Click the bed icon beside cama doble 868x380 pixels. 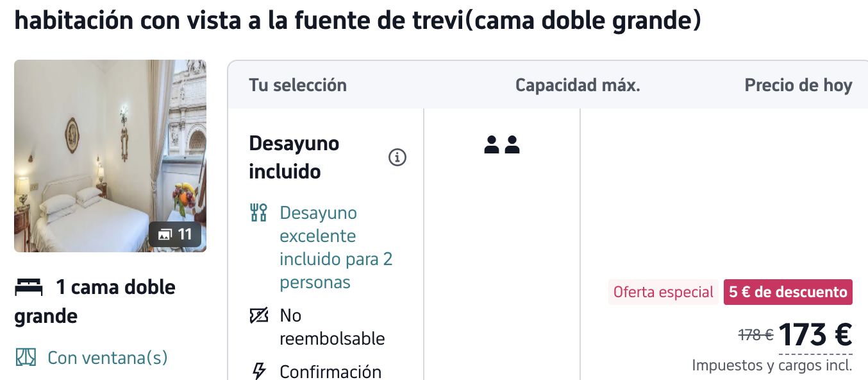[29, 288]
